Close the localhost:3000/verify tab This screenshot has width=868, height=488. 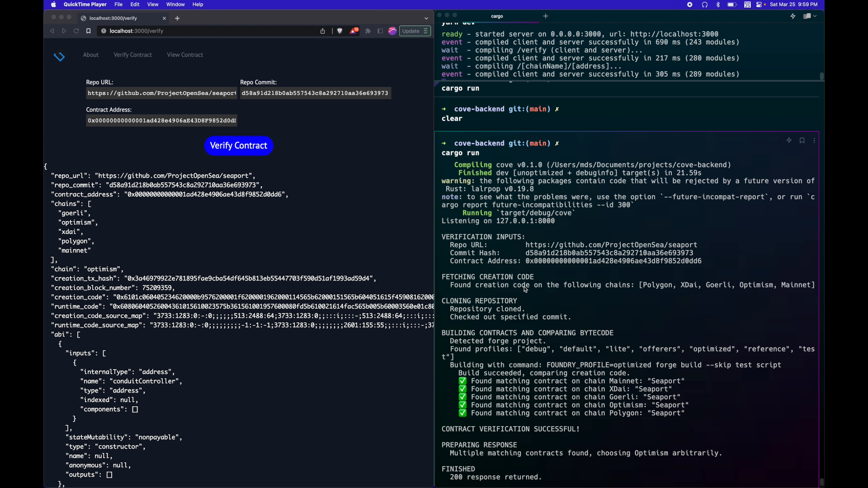click(x=164, y=19)
